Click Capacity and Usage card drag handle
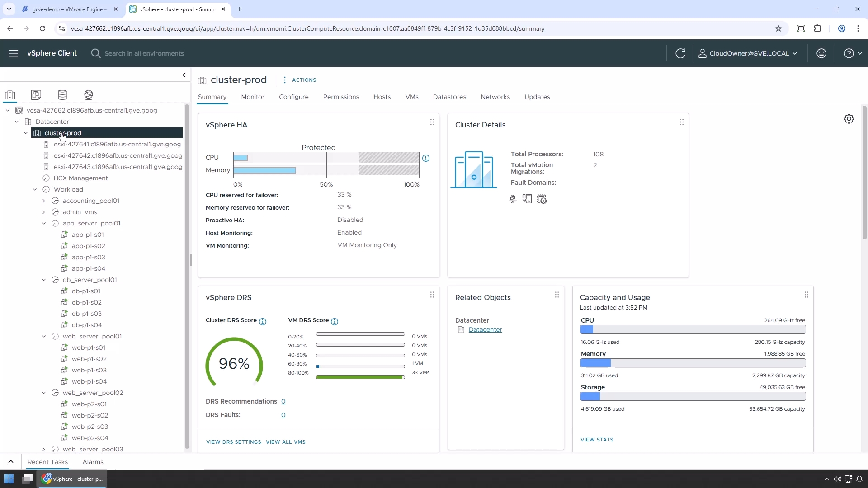The height and width of the screenshot is (488, 868). (807, 295)
